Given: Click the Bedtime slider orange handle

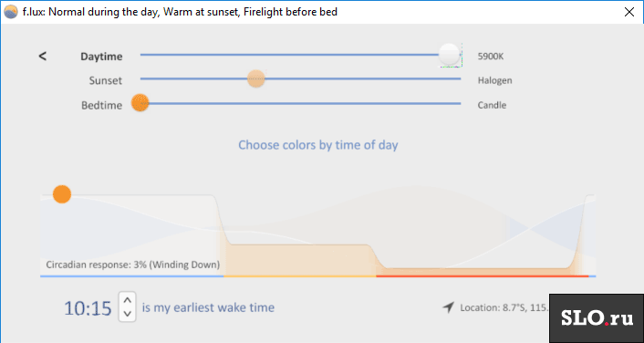Looking at the screenshot, I should click(x=140, y=103).
